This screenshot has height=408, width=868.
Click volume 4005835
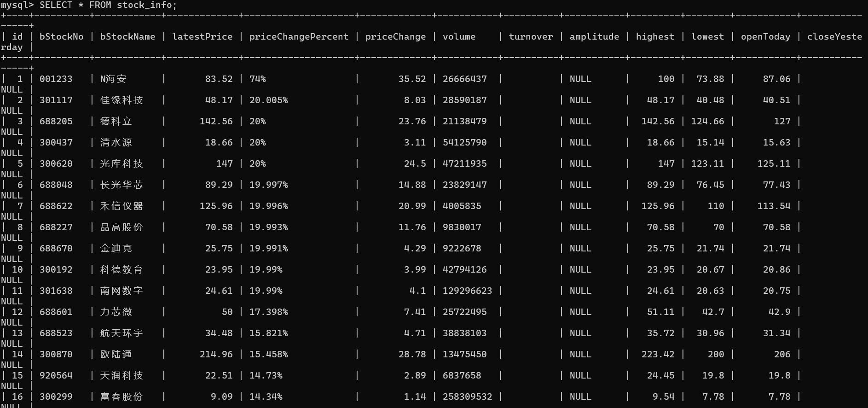click(x=462, y=206)
